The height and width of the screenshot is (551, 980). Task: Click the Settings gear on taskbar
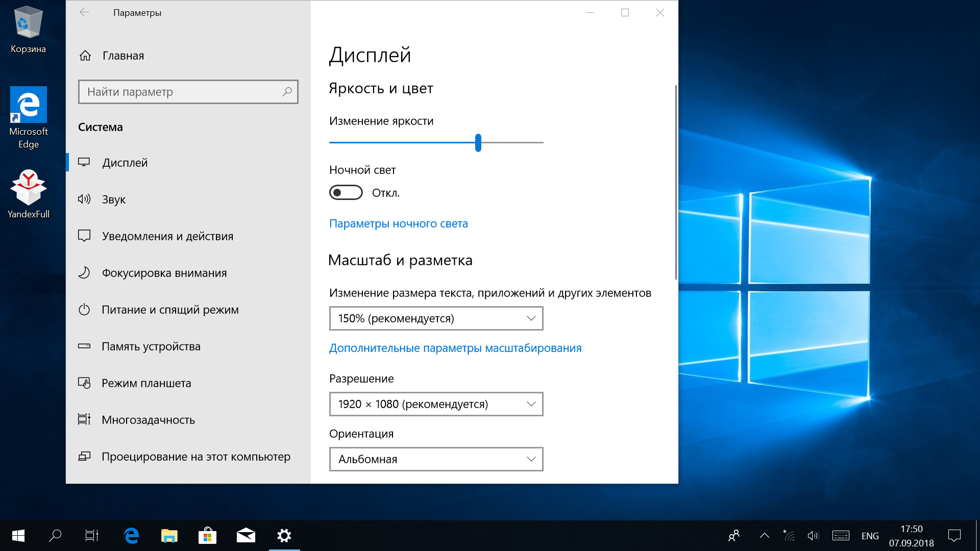[284, 536]
